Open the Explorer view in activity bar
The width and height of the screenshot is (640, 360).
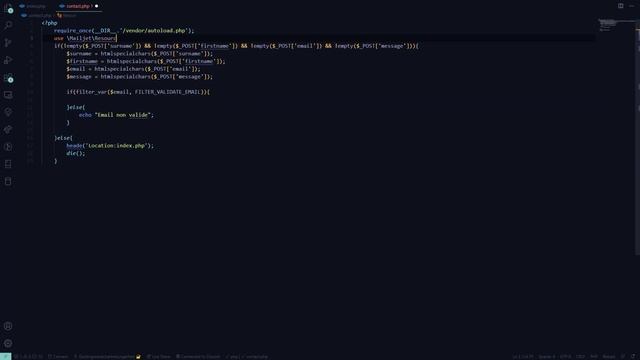pyautogui.click(x=8, y=8)
